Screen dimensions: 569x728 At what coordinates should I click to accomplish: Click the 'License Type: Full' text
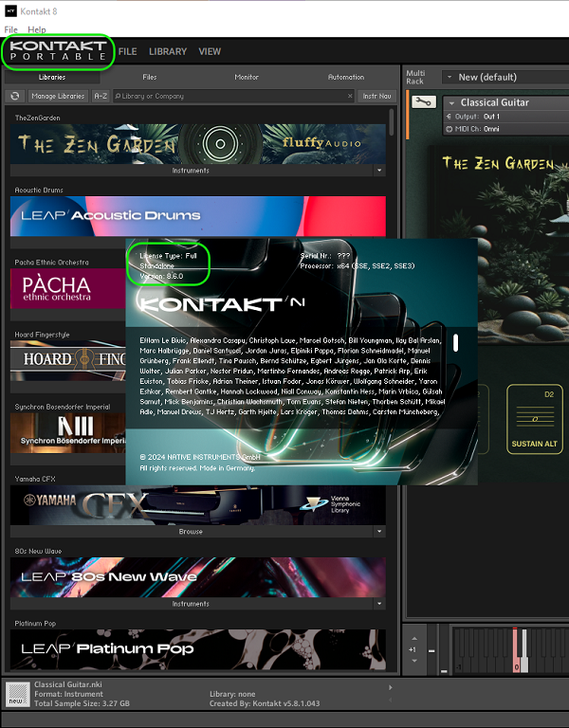pyautogui.click(x=168, y=256)
